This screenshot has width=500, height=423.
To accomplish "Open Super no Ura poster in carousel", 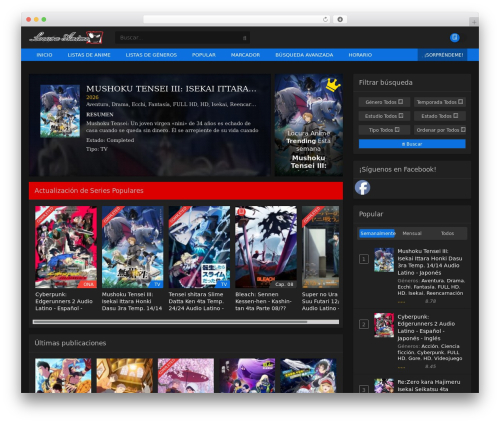I will coord(321,247).
